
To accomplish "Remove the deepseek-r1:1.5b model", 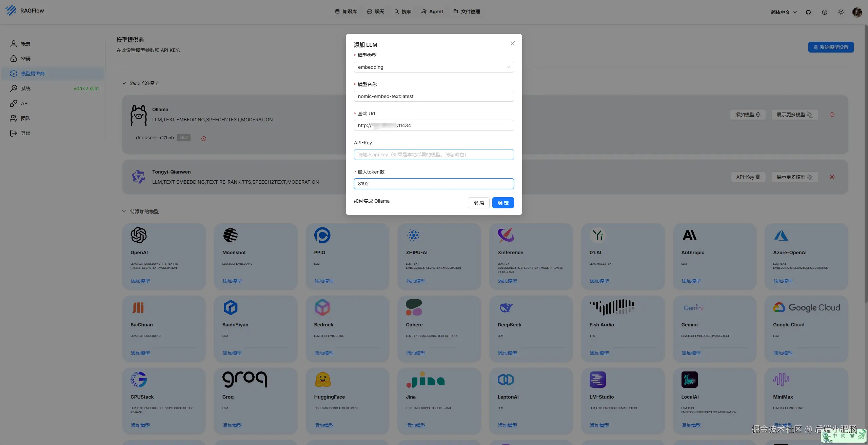I will click(x=204, y=138).
